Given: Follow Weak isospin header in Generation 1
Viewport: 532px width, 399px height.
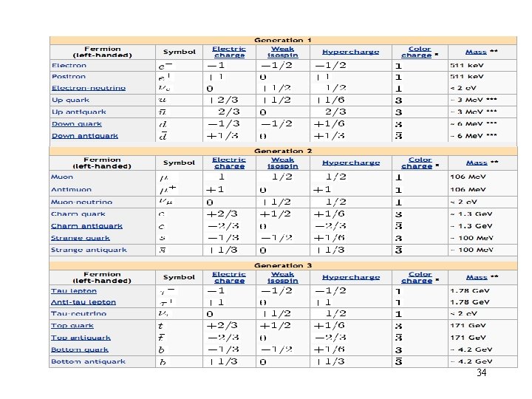Looking at the screenshot, I should tap(282, 52).
